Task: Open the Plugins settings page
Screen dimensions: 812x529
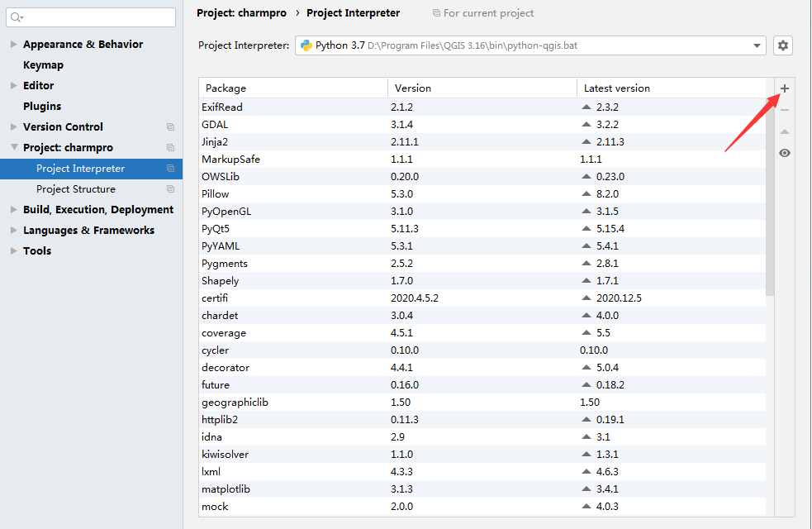Action: (x=42, y=107)
